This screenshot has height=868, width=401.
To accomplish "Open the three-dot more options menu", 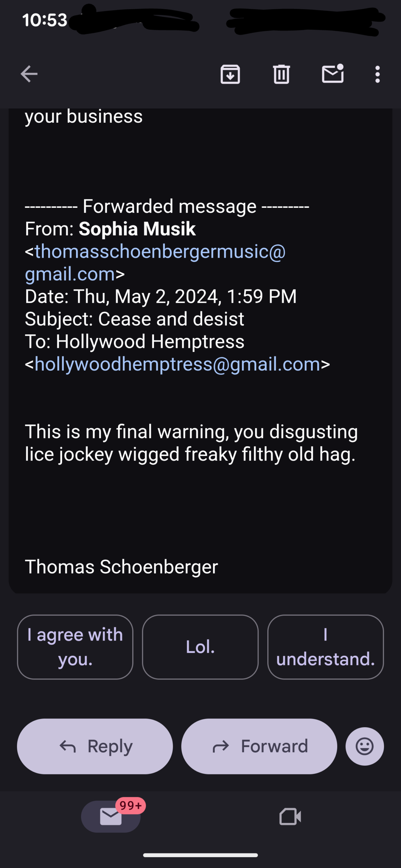I will coord(377,74).
